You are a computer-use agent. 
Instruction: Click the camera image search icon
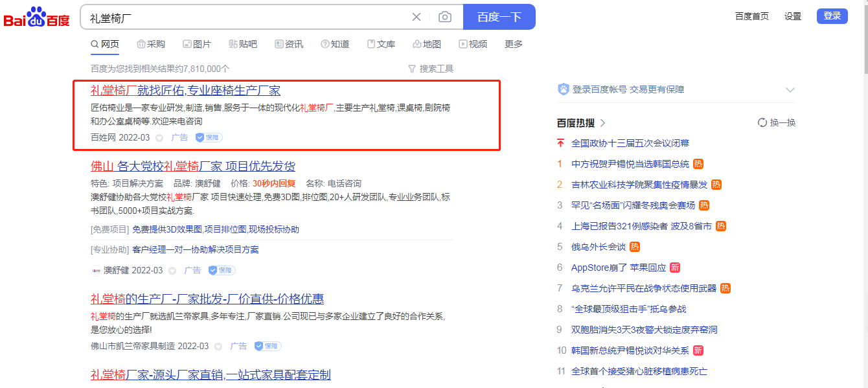click(x=444, y=17)
